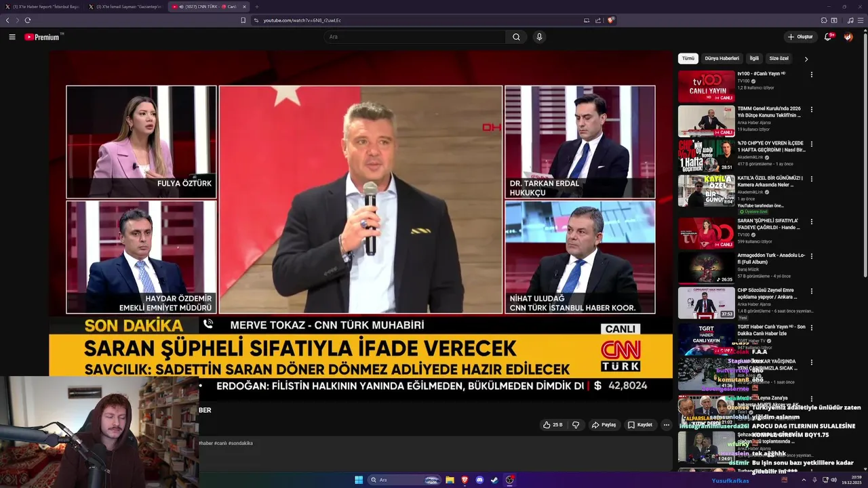868x488 pixels.
Task: Go back with browser back arrow
Action: [7, 20]
